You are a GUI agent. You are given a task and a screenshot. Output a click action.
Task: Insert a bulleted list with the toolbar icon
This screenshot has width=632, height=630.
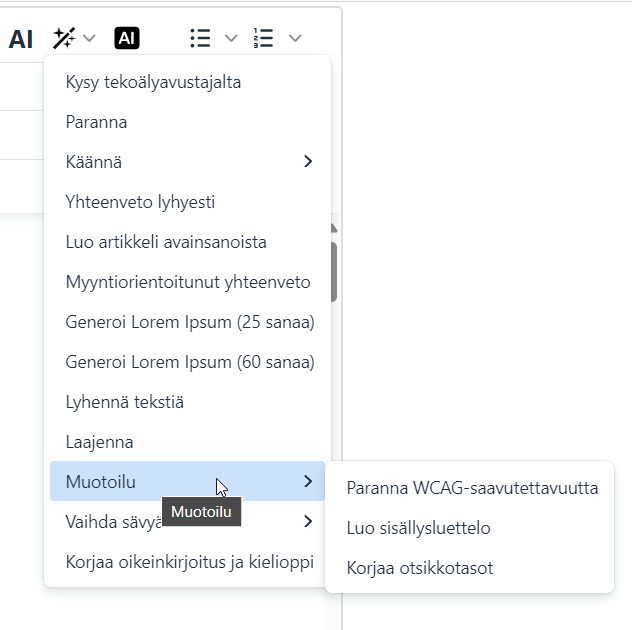click(200, 38)
